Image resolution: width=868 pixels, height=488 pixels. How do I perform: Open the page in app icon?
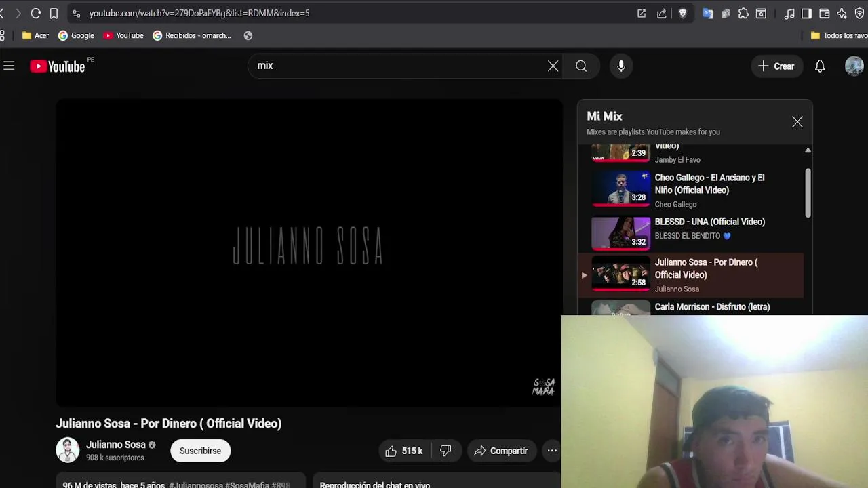642,13
